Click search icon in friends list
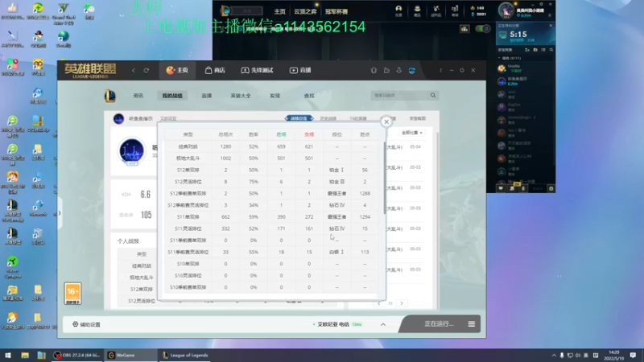This screenshot has width=644, height=362. pyautogui.click(x=551, y=50)
